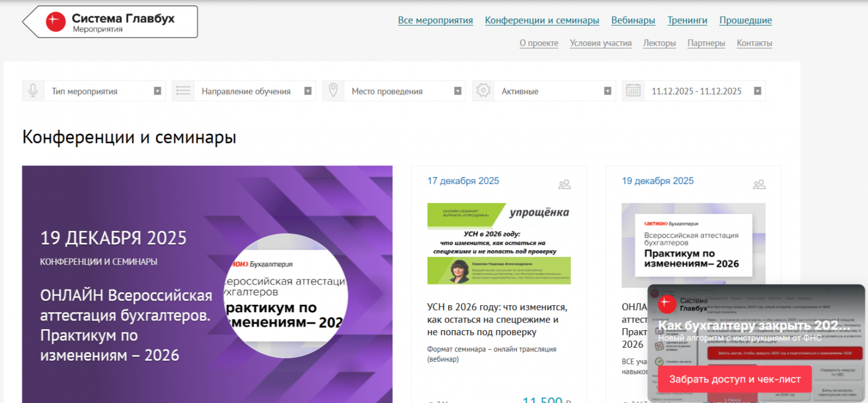Open the date range dropdown arrow

(x=758, y=91)
